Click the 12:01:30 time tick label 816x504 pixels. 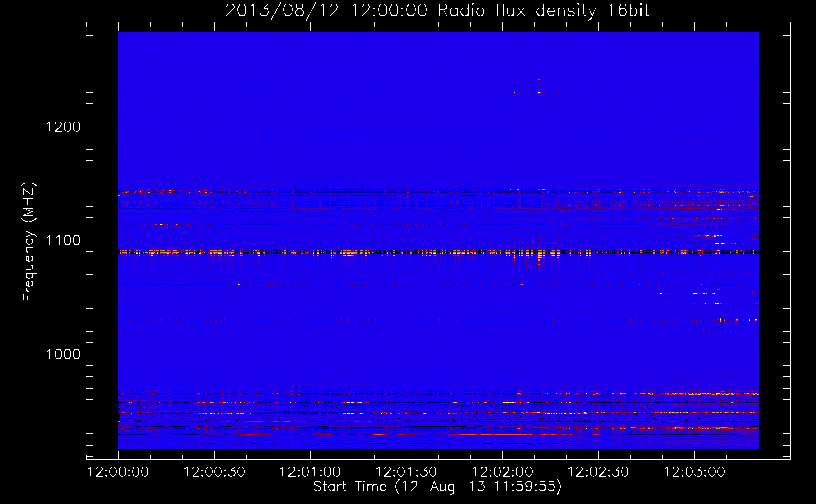click(406, 472)
